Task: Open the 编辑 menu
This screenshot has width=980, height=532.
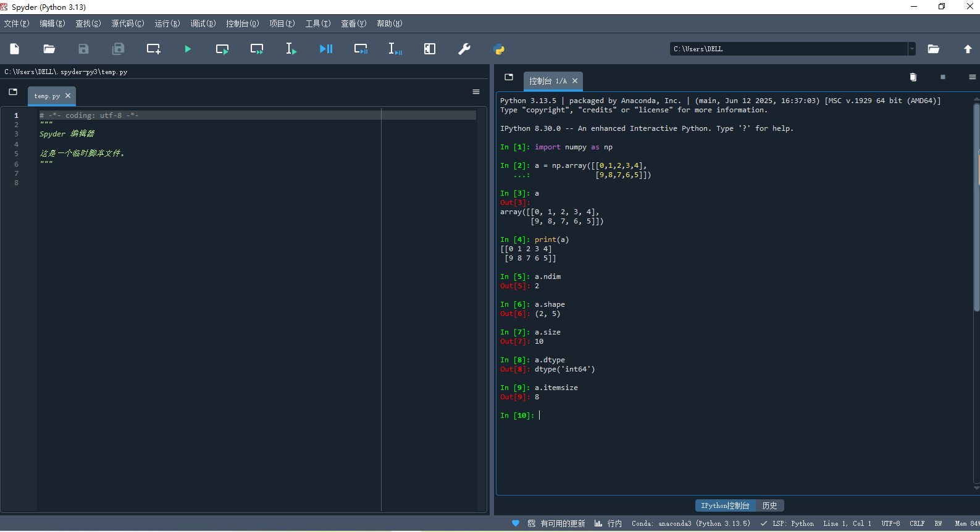Action: click(x=52, y=23)
